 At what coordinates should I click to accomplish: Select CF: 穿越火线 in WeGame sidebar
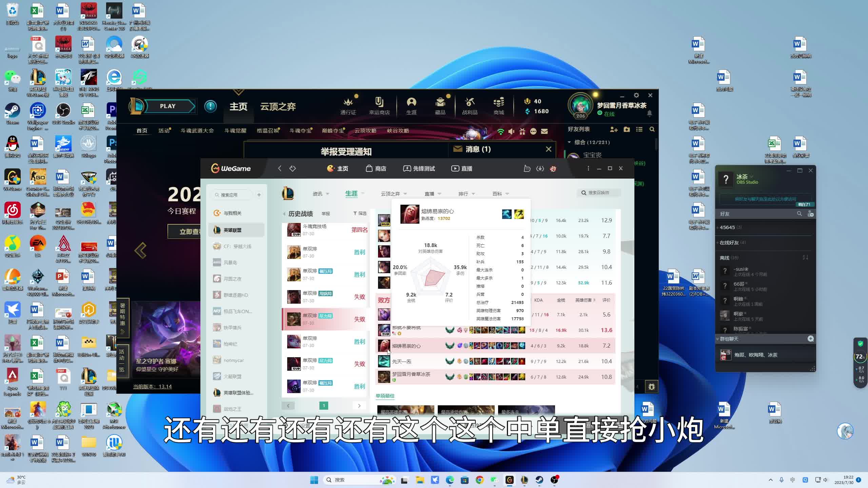tap(236, 246)
